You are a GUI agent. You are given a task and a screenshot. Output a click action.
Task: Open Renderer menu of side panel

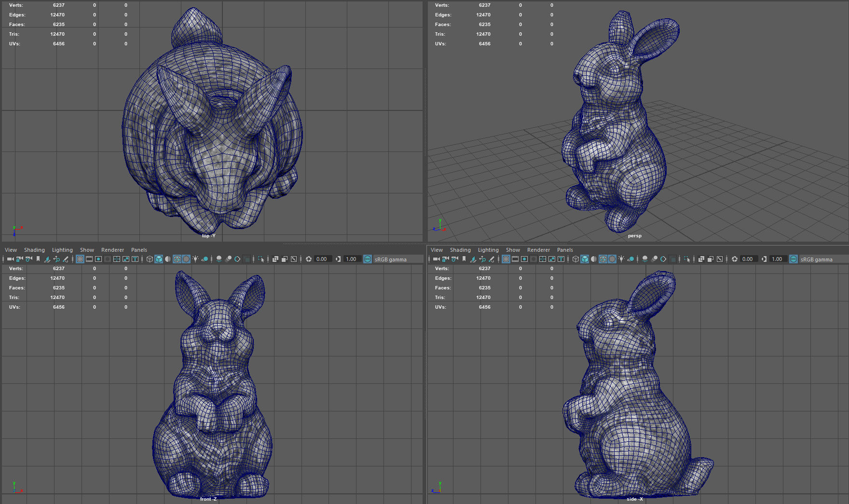[538, 250]
